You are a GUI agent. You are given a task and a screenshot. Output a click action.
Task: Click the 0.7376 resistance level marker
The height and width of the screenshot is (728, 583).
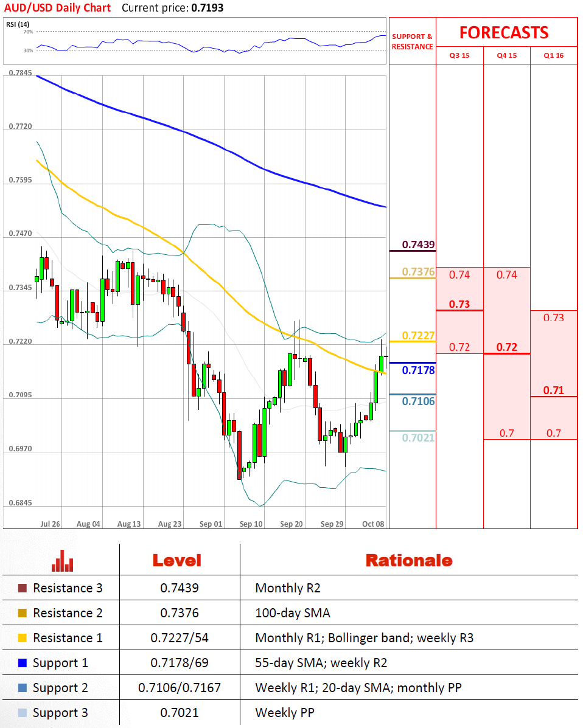click(418, 272)
